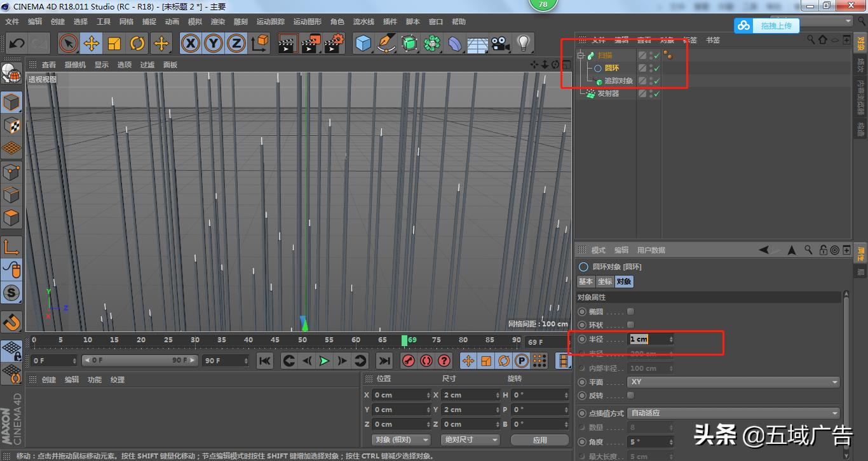Click the Undo arrow icon
This screenshot has height=461, width=868.
[x=17, y=44]
